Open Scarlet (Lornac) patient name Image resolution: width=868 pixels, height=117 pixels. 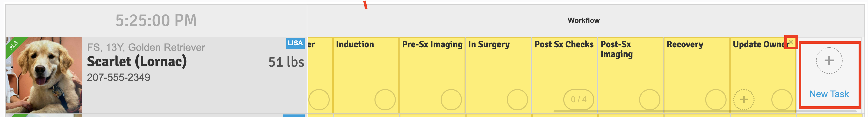coord(136,62)
